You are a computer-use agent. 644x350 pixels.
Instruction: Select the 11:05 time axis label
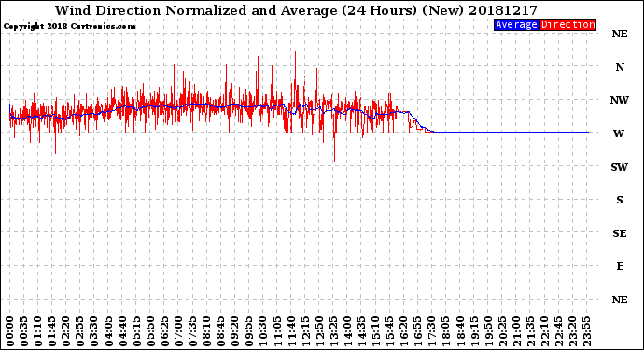coord(277,331)
